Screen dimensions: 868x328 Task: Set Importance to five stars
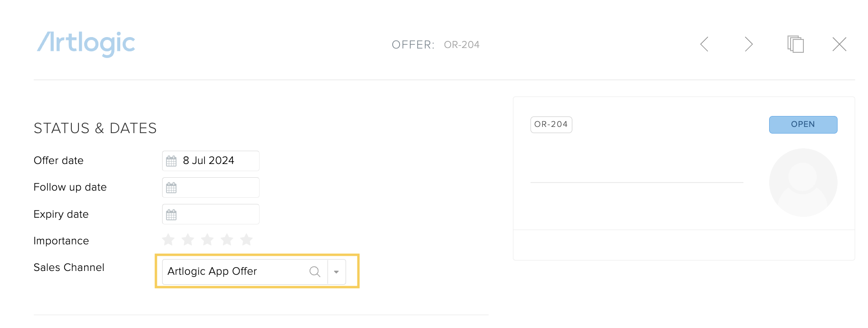(x=246, y=239)
